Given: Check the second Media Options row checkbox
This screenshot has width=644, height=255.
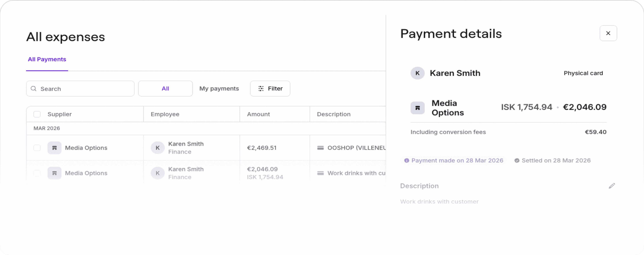Looking at the screenshot, I should [x=37, y=173].
